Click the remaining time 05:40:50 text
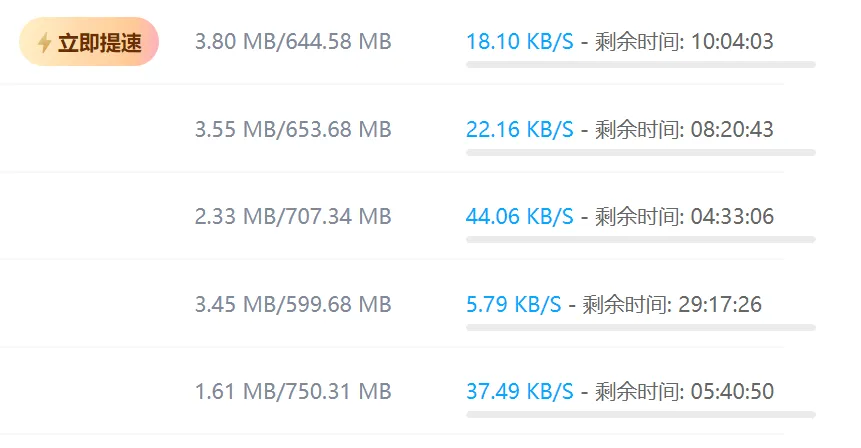Viewport: 861px width, 448px height. (732, 391)
